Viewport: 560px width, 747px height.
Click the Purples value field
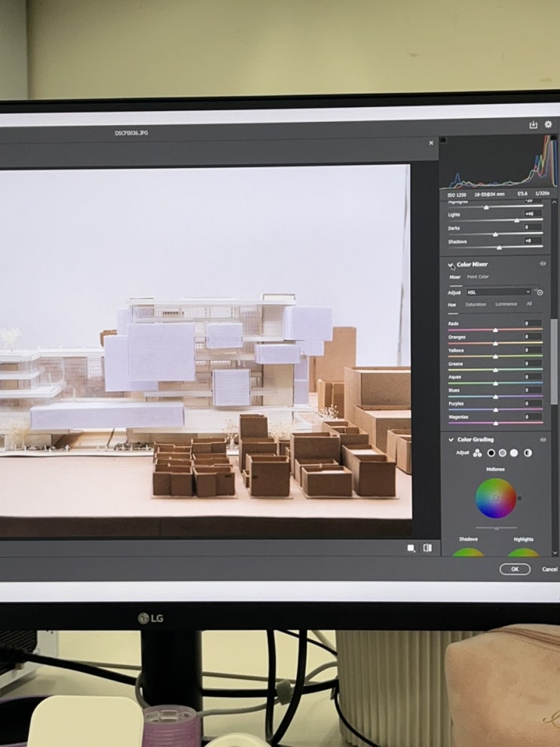tap(532, 403)
